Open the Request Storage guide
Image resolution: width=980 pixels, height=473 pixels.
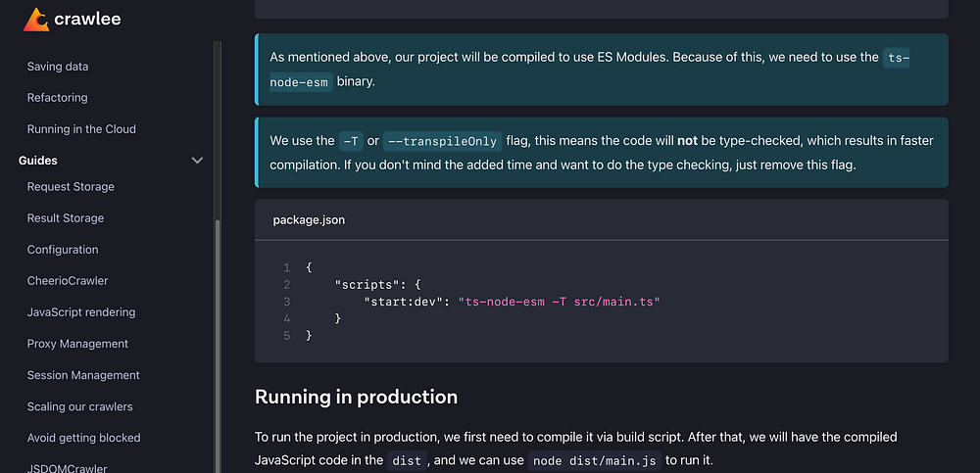(x=71, y=187)
